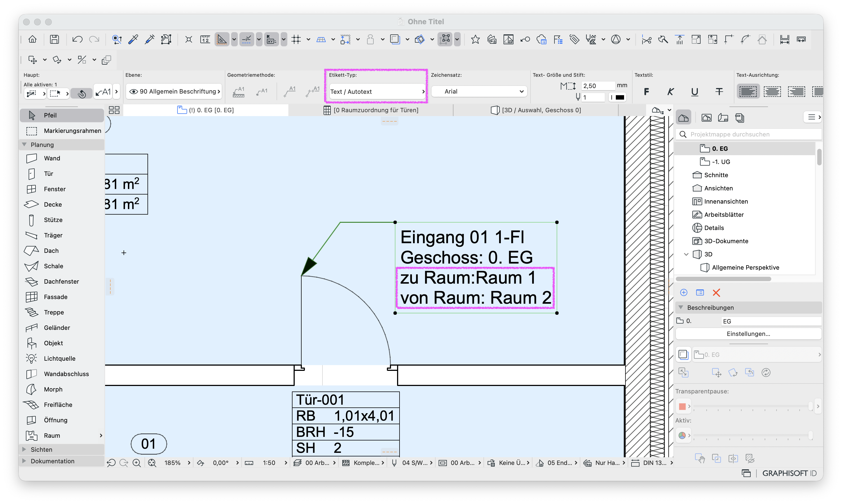Click the Einstellungen... button
Image resolution: width=842 pixels, height=504 pixels.
(x=748, y=334)
